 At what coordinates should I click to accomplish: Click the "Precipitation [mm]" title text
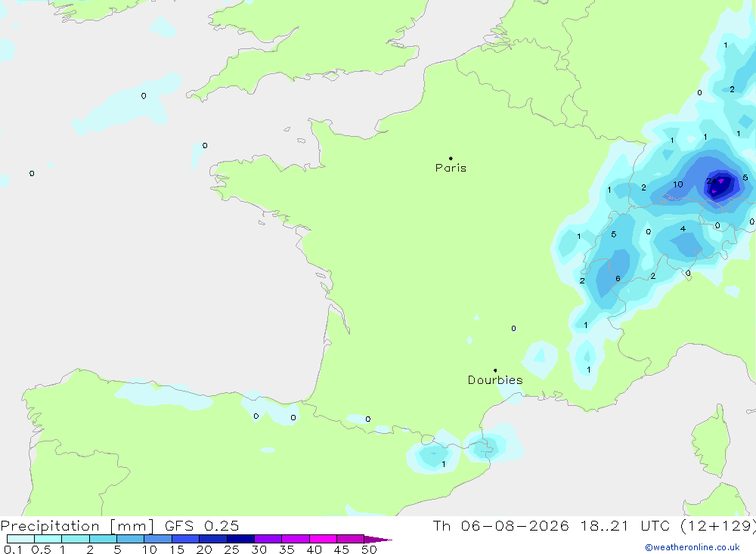pyautogui.click(x=77, y=526)
